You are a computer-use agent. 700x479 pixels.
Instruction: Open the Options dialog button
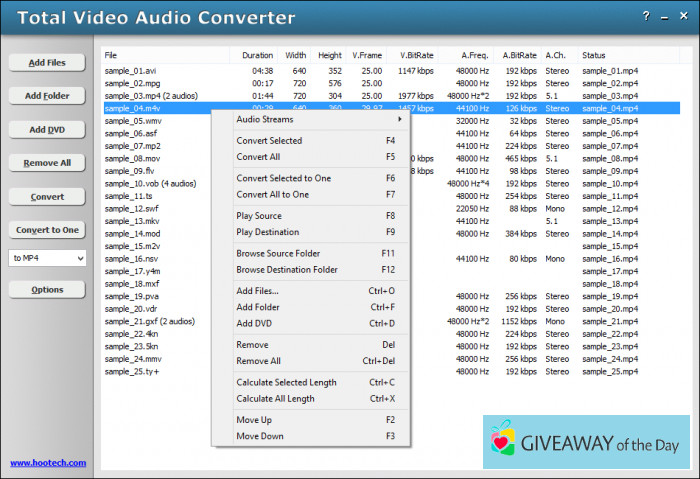coord(47,290)
